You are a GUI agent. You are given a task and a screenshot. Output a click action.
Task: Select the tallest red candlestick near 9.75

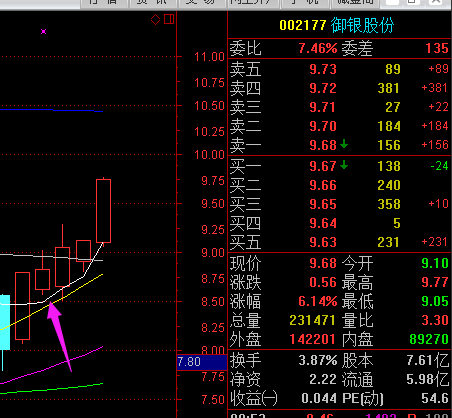[x=103, y=211]
